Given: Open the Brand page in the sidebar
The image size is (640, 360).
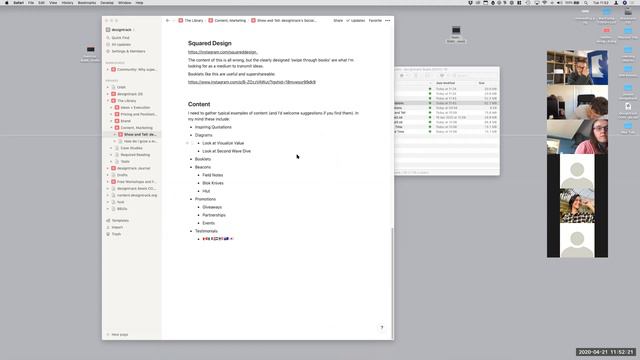Looking at the screenshot, I should click(125, 121).
